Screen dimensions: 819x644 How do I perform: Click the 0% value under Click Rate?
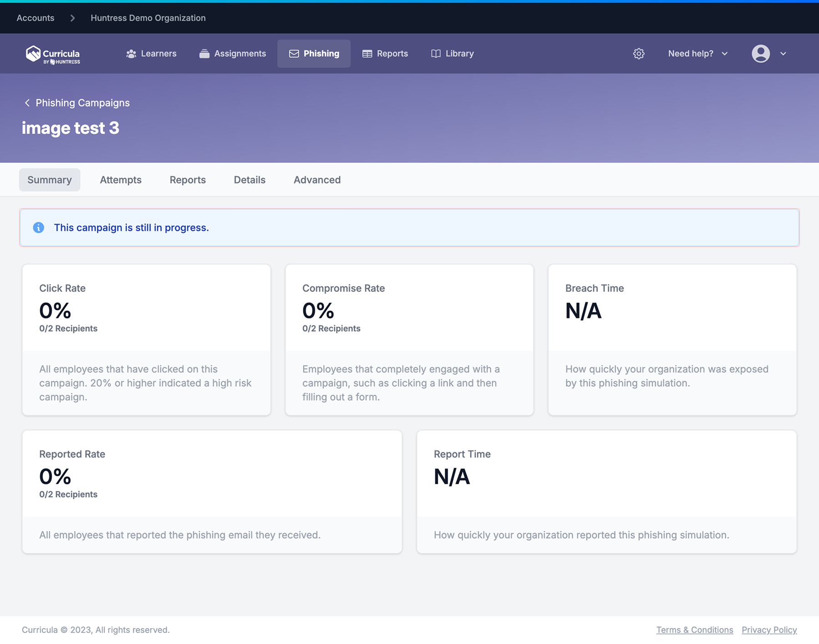click(55, 311)
